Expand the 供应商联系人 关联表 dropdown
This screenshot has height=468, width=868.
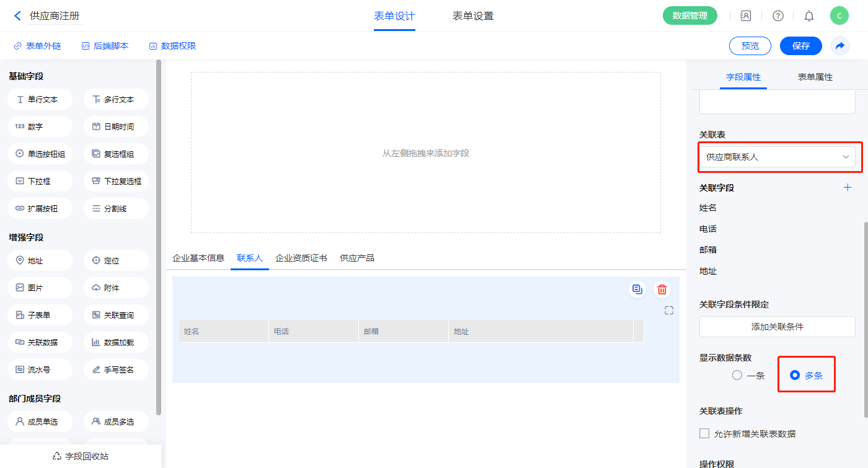pyautogui.click(x=777, y=157)
